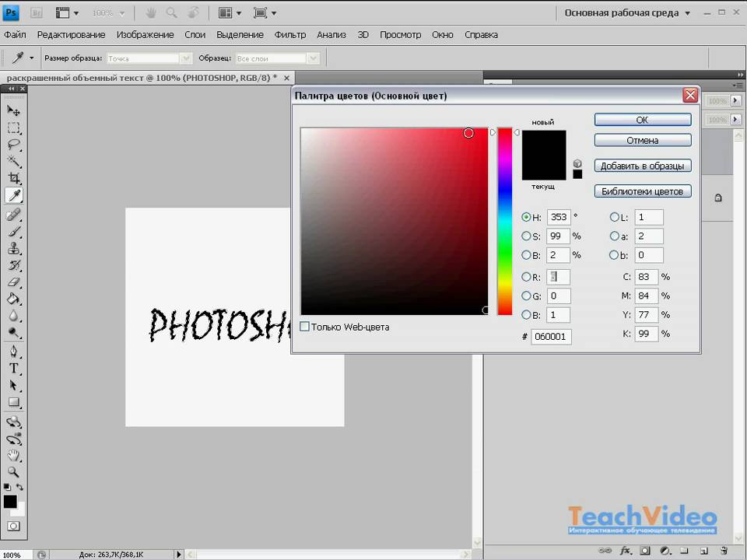
Task: Select the Blur tool
Action: pos(13,316)
